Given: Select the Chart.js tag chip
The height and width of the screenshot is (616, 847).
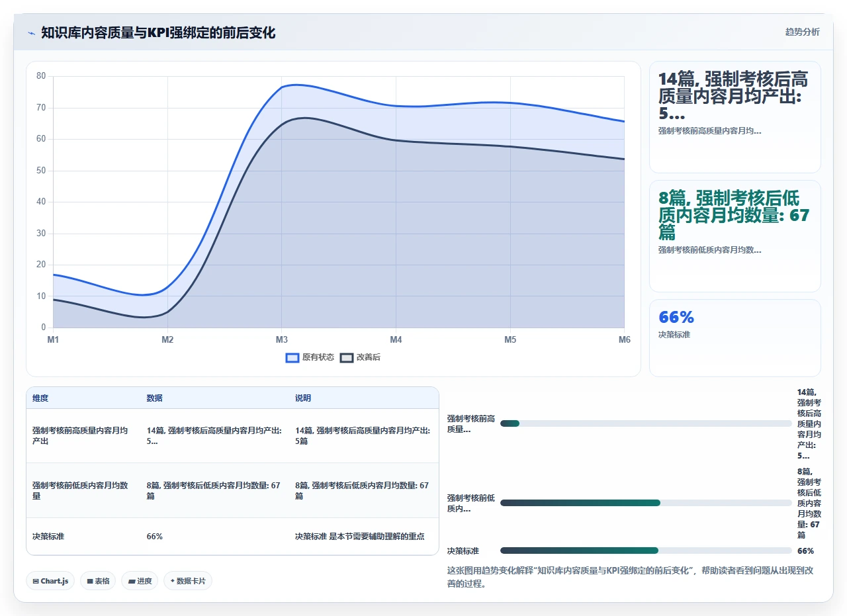Looking at the screenshot, I should (x=51, y=581).
